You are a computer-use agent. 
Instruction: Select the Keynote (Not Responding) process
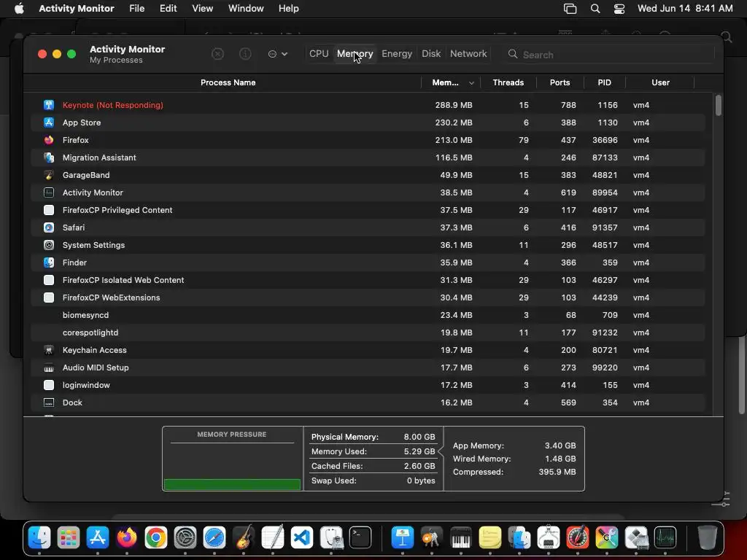click(x=368, y=105)
